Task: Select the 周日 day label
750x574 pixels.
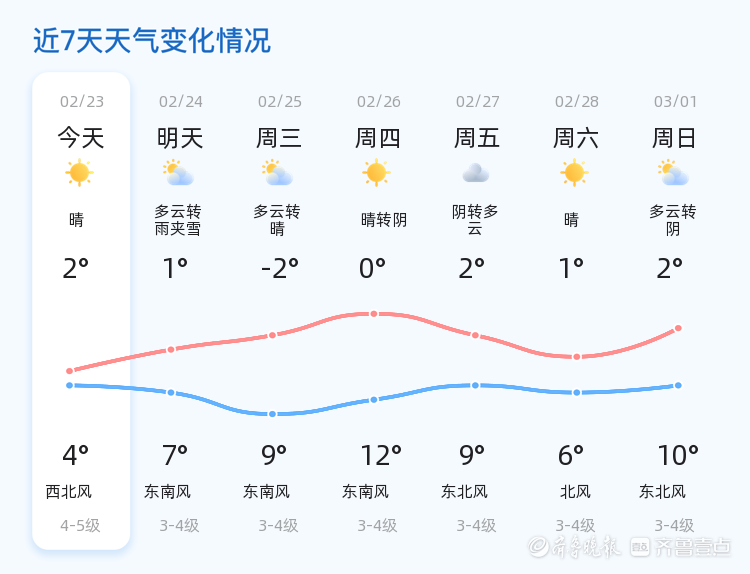Action: (x=674, y=138)
